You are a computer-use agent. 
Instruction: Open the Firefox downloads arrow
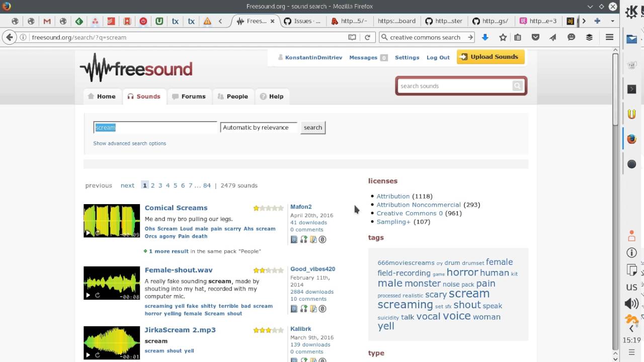pos(485,37)
